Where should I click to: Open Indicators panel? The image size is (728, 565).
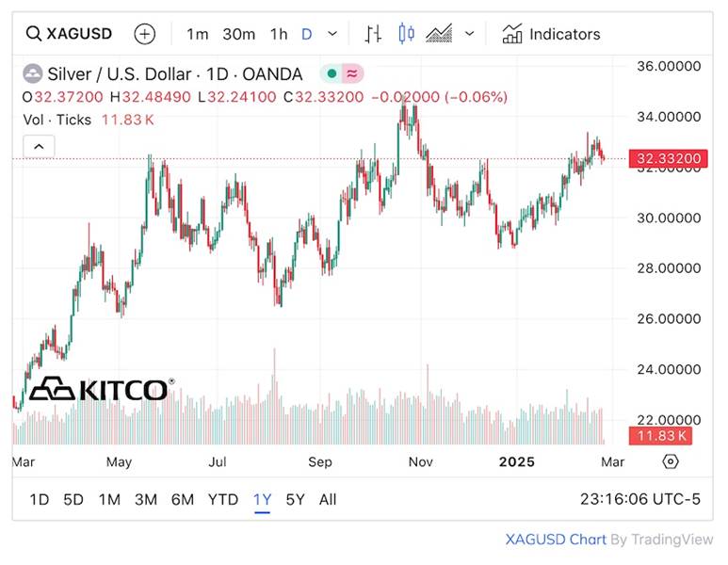551,34
